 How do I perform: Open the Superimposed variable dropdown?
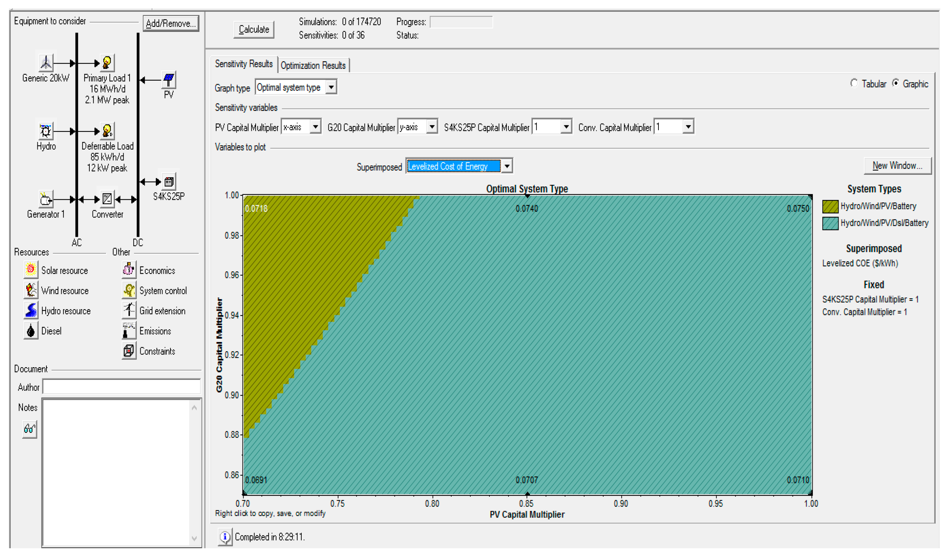pos(507,166)
